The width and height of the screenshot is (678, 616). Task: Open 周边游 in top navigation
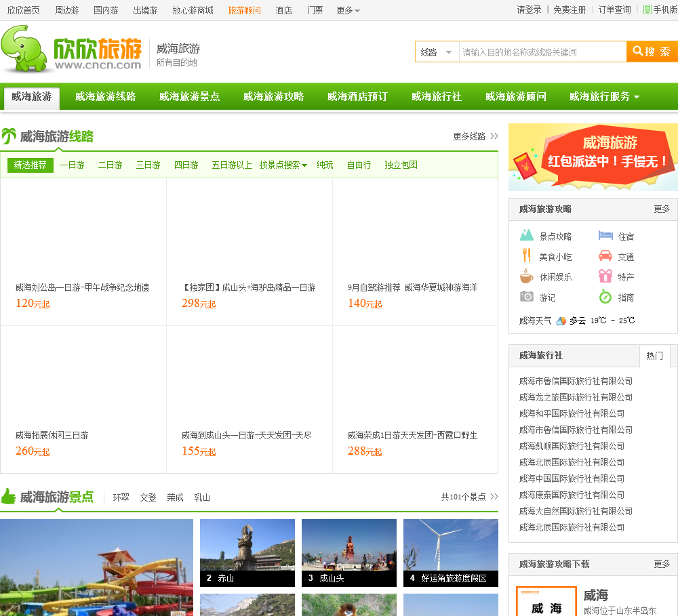click(x=66, y=10)
